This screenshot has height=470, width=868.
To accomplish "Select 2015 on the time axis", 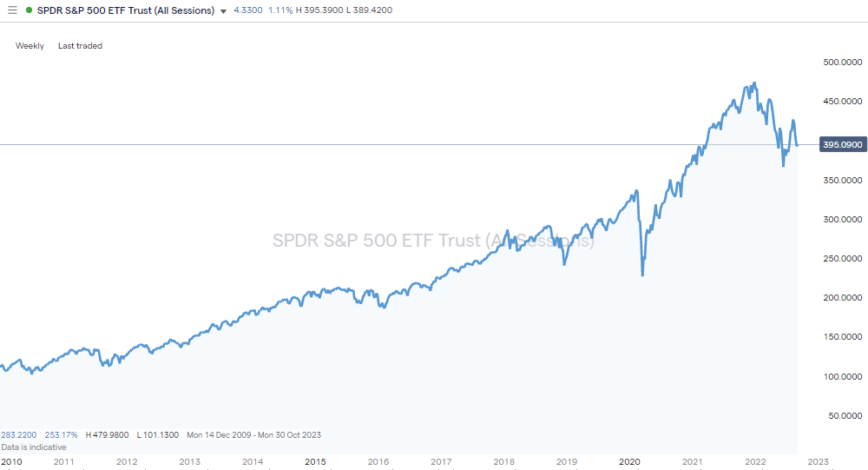I will coord(315,461).
